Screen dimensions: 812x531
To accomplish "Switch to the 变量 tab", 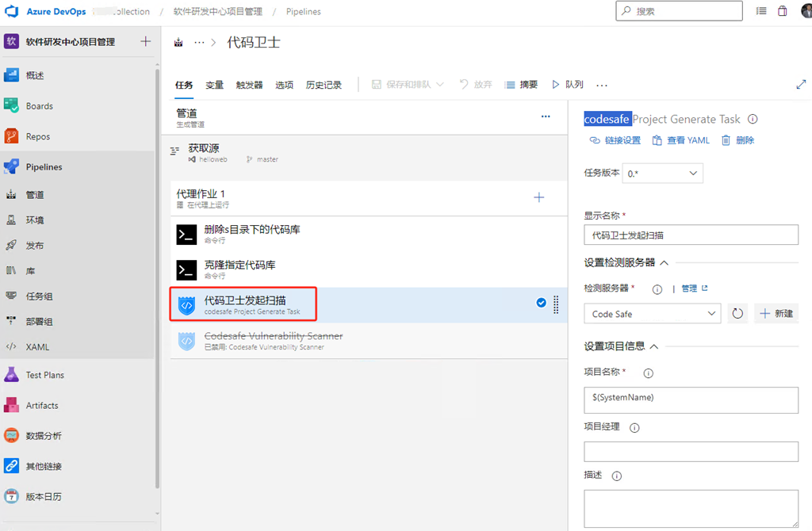I will [214, 85].
